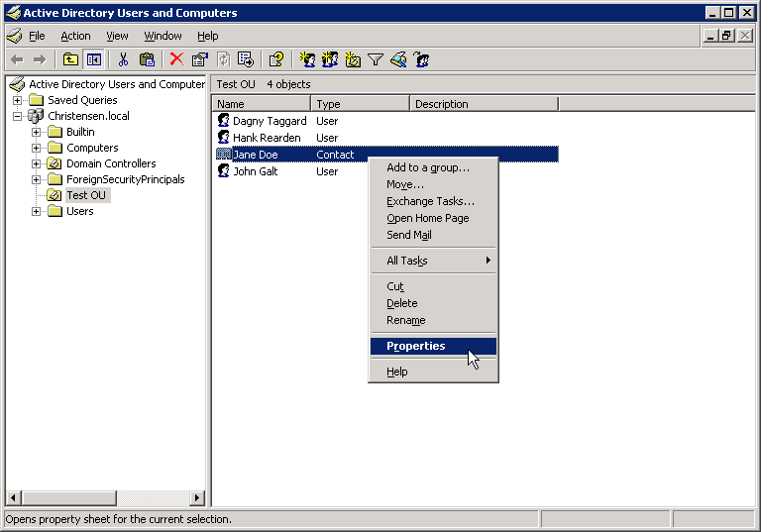Expand the Users folder node
This screenshot has width=761, height=532.
click(x=37, y=211)
